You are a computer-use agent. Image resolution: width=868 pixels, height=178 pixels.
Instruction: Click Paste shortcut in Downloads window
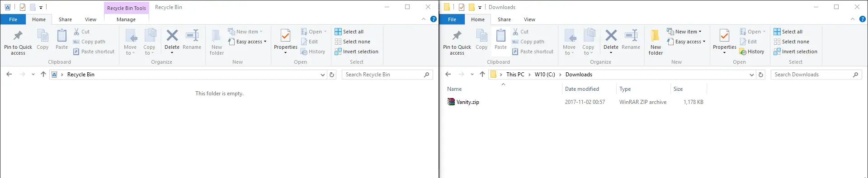point(533,52)
